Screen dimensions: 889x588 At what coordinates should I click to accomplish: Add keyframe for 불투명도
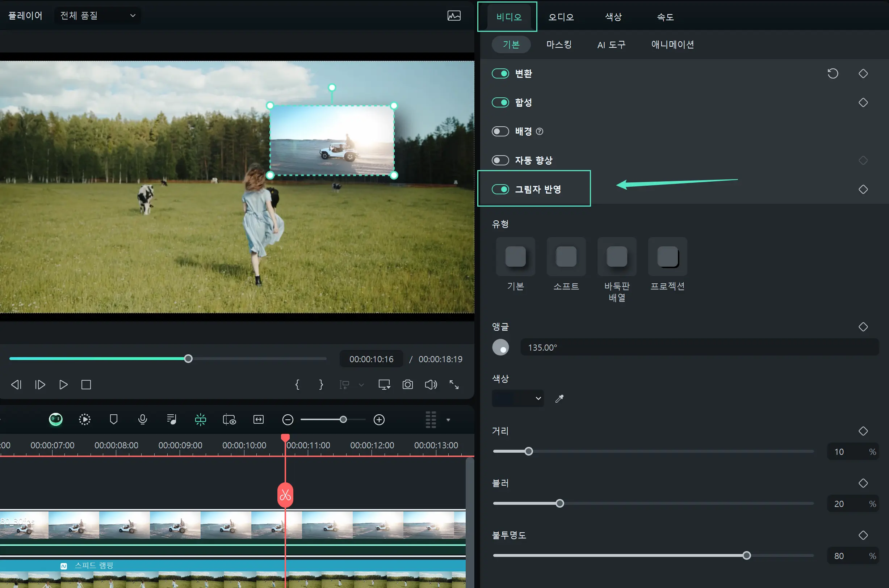(x=863, y=536)
